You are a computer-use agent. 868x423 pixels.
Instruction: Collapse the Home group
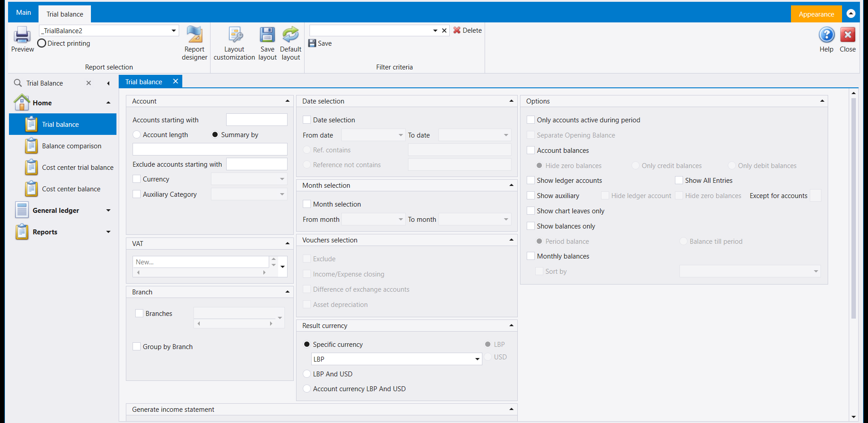tap(108, 103)
